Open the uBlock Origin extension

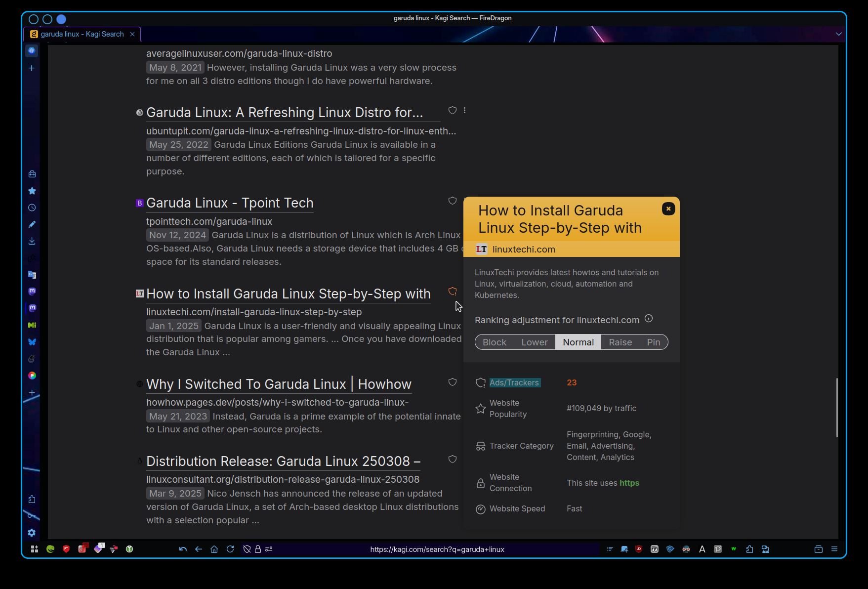tap(639, 549)
